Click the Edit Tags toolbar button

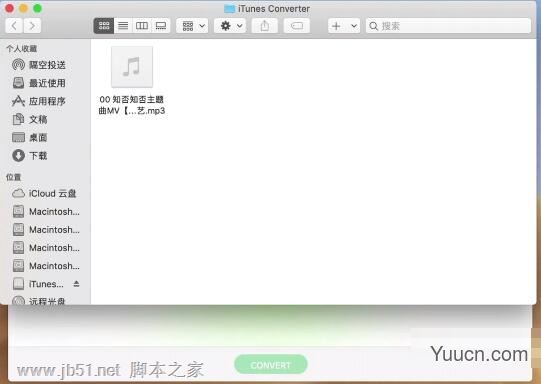[x=297, y=26]
